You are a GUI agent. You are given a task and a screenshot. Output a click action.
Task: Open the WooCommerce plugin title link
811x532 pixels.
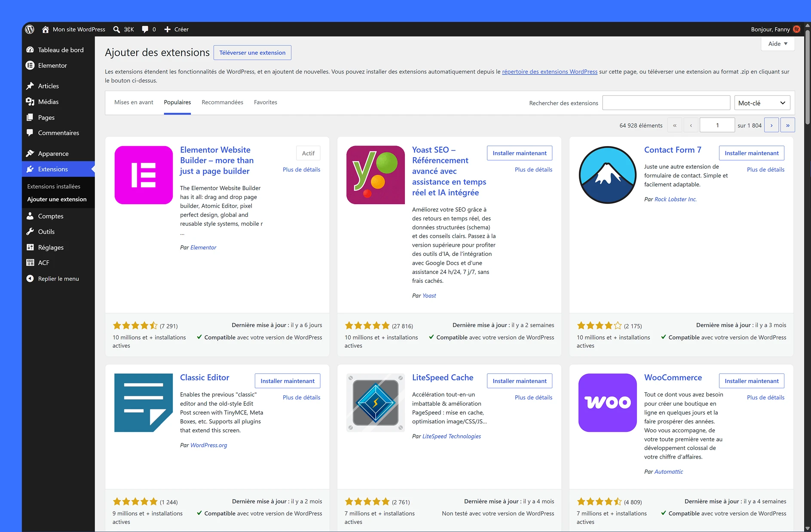point(673,377)
